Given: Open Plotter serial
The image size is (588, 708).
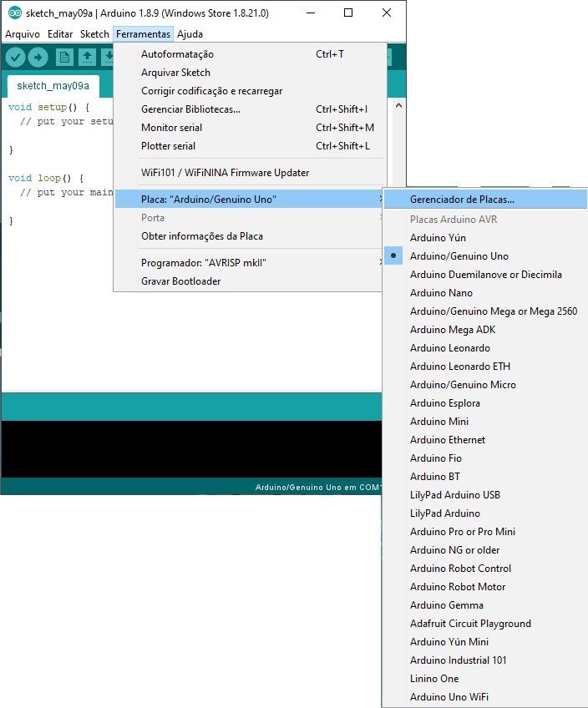Looking at the screenshot, I should tap(249, 146).
